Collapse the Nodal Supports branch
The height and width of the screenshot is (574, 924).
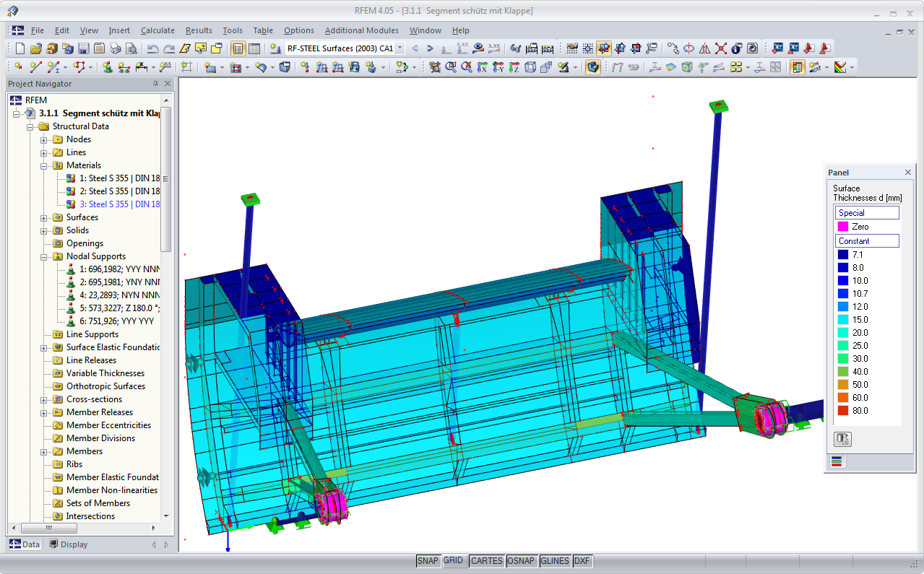(42, 256)
